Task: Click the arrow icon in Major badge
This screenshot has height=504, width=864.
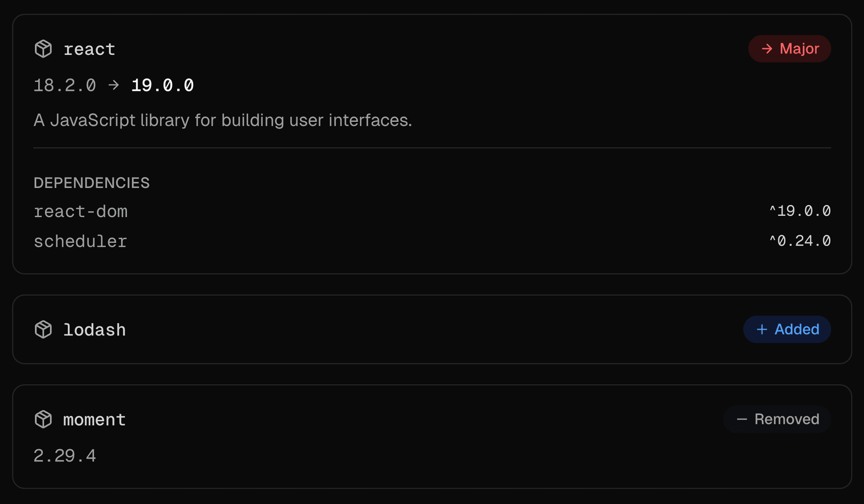Action: [767, 49]
